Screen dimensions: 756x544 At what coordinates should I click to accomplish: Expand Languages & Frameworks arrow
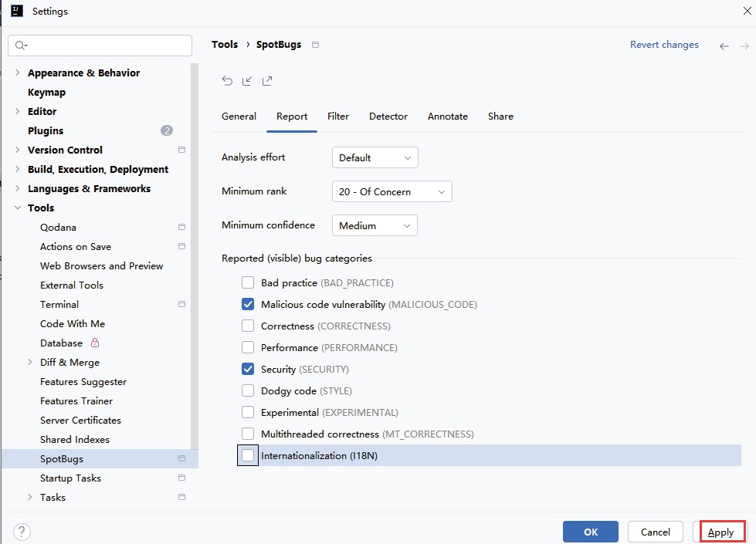coord(17,188)
